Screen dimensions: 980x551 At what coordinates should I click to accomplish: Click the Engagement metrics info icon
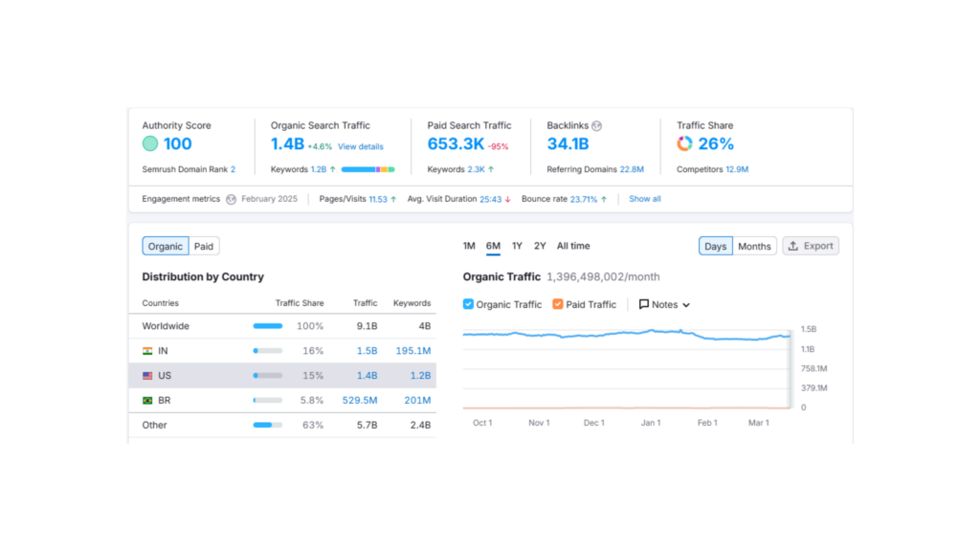click(x=231, y=199)
